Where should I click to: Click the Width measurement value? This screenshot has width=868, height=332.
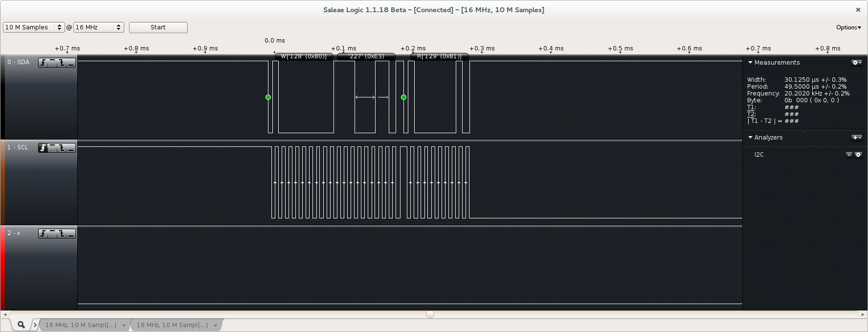815,80
